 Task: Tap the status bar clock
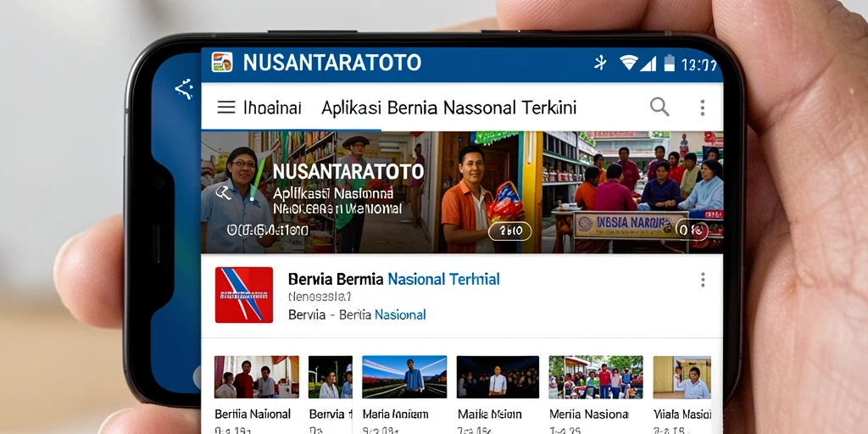(699, 64)
